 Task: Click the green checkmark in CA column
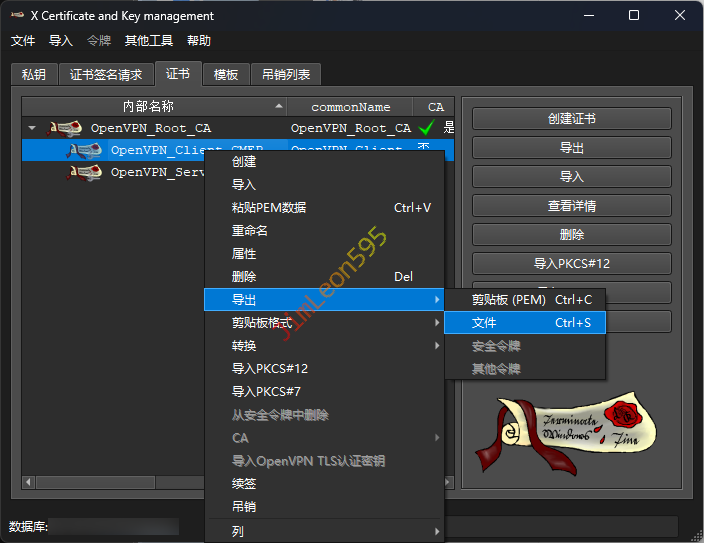[427, 128]
